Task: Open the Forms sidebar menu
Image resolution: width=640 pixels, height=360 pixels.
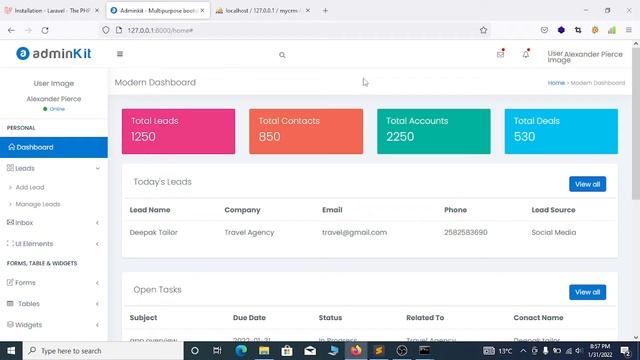Action: click(54, 282)
